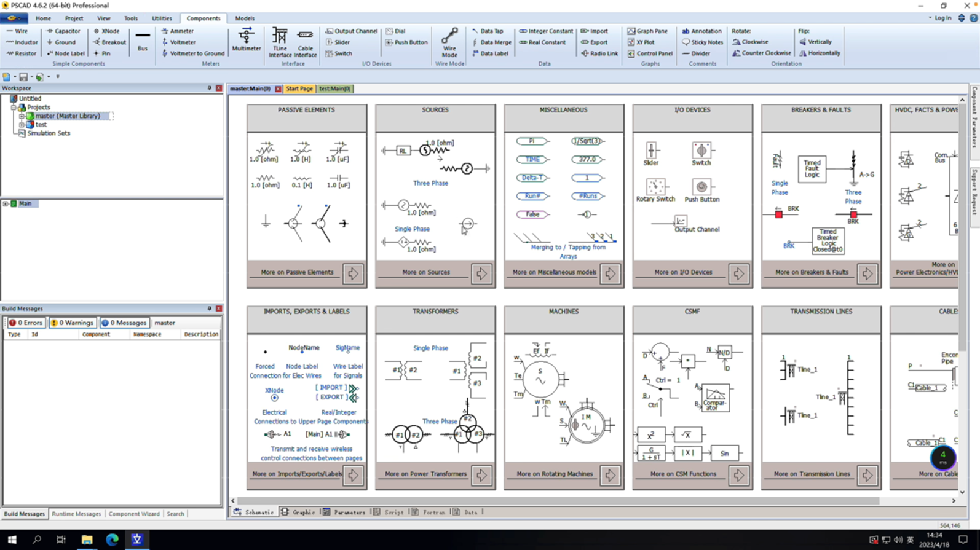Open the Windows Start menu
The width and height of the screenshot is (980, 550).
coord(12,540)
